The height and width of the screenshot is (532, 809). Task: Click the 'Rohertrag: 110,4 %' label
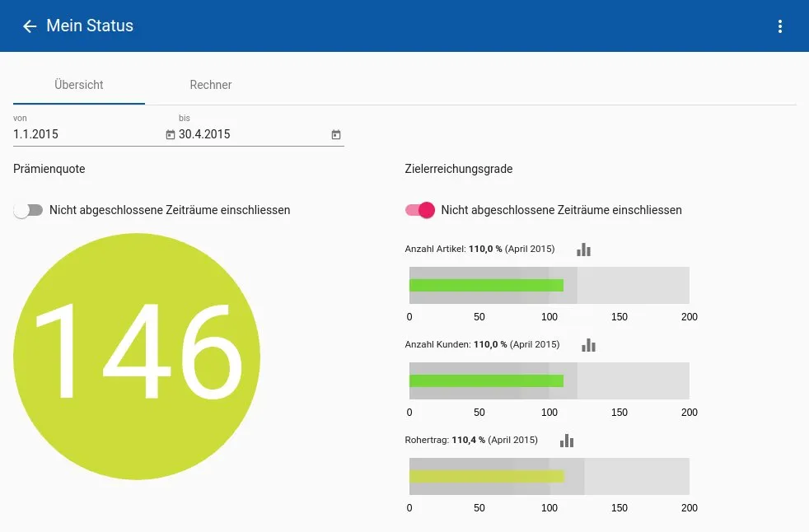click(x=471, y=440)
